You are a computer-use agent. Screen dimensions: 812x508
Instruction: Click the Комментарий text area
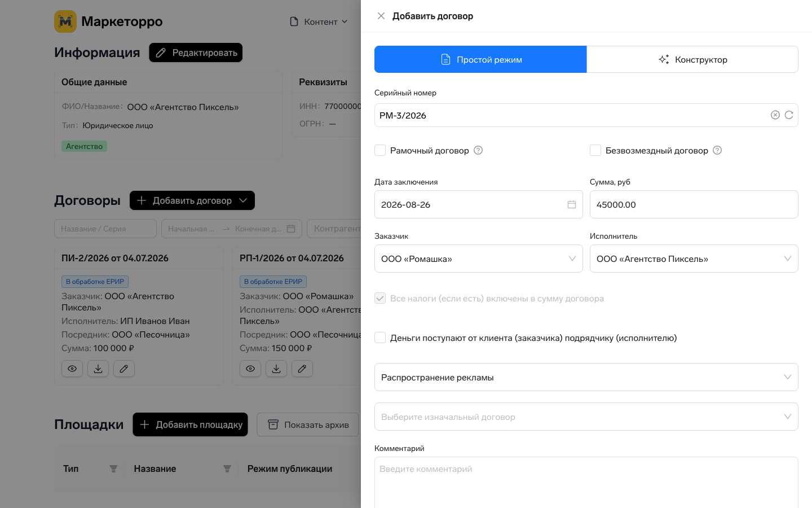click(x=586, y=483)
